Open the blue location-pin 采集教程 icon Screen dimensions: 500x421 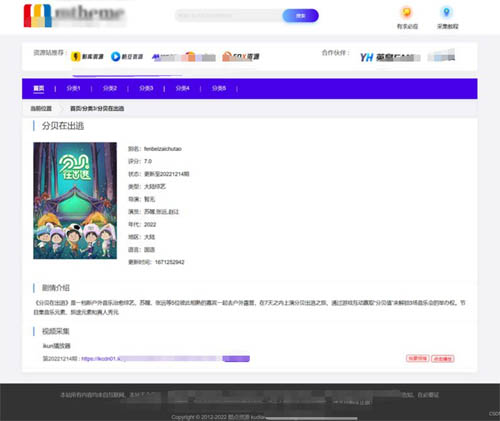click(447, 17)
